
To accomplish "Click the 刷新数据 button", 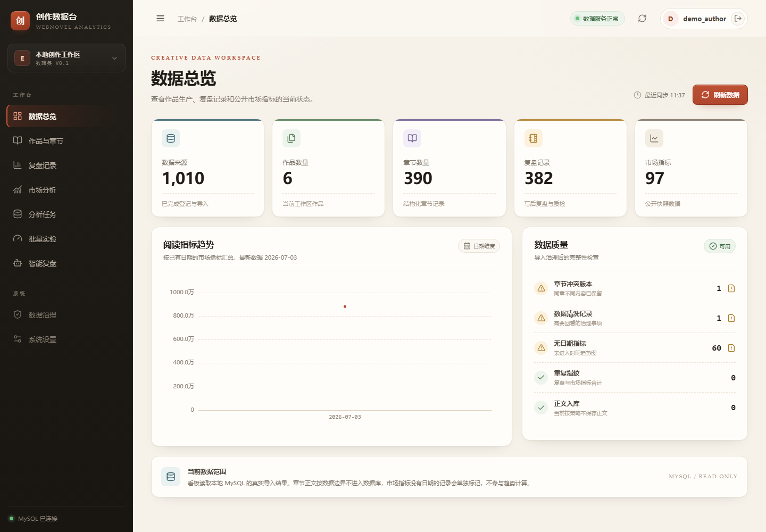I will pos(720,95).
